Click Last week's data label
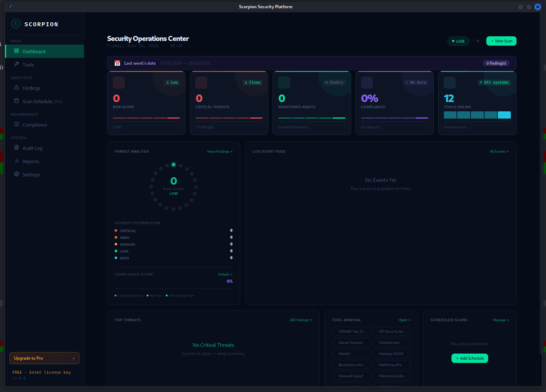Screen dimensions: 546x392 140,63
